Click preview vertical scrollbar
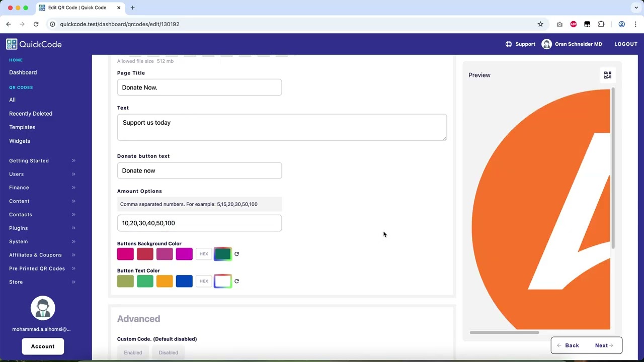 [613, 169]
